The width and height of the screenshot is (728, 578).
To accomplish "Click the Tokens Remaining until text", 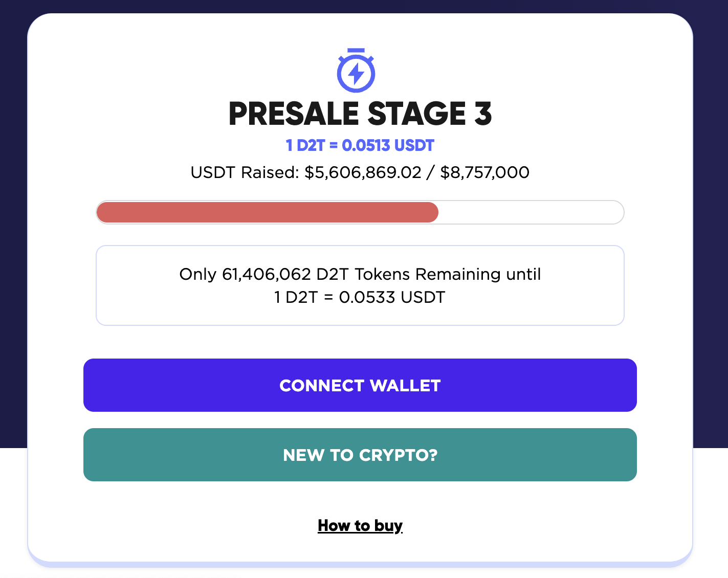I will click(448, 274).
